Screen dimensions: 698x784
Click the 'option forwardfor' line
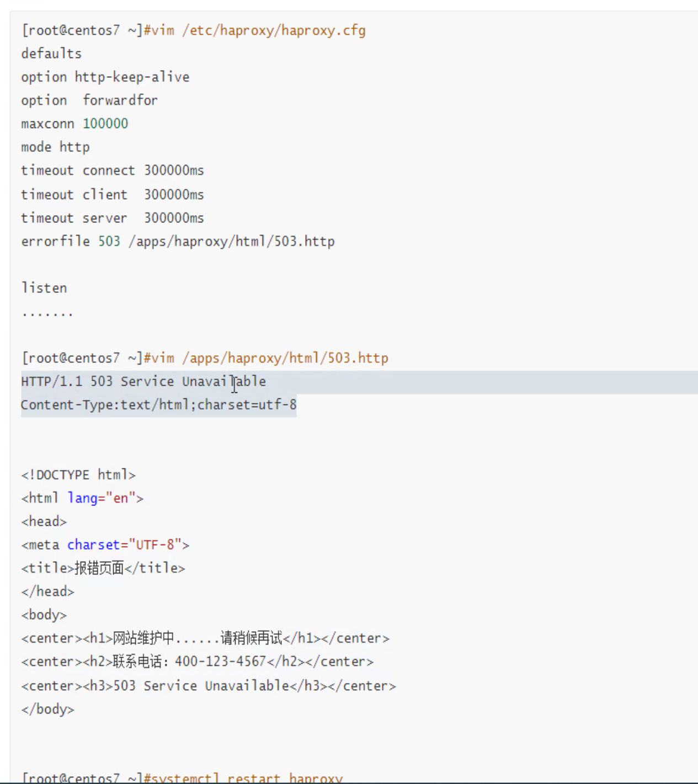[x=89, y=100]
